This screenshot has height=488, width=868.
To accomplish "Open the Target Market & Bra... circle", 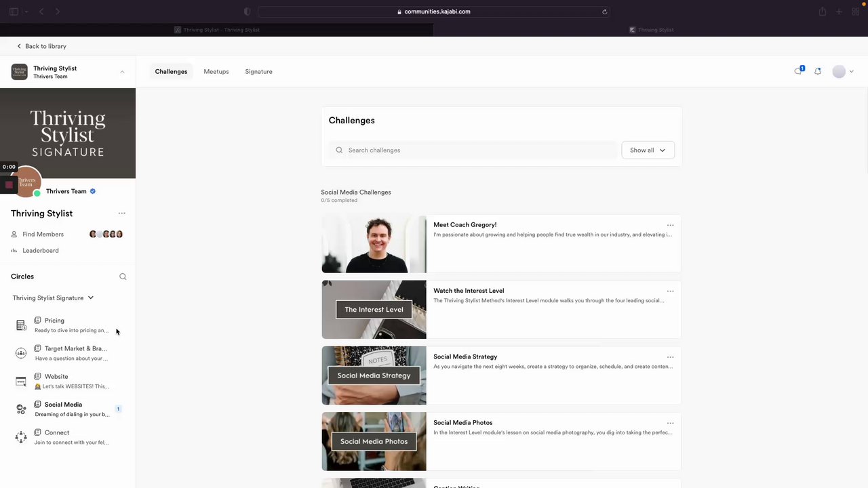I will pyautogui.click(x=68, y=353).
